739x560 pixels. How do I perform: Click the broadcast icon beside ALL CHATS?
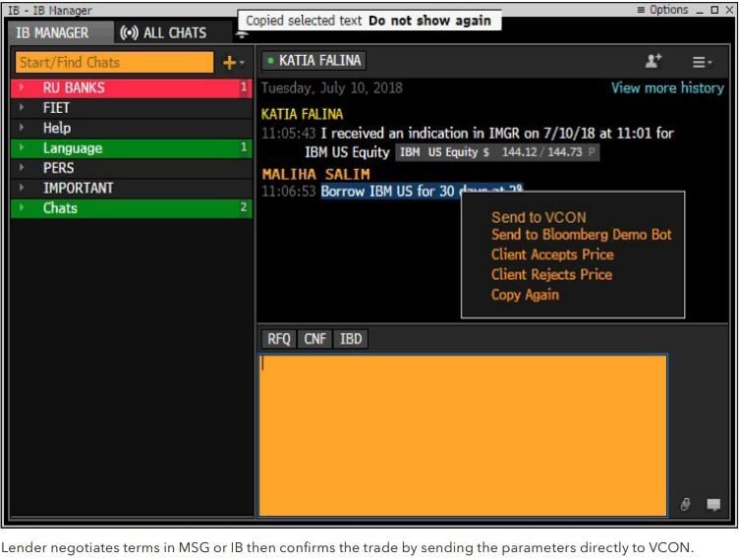[x=129, y=33]
